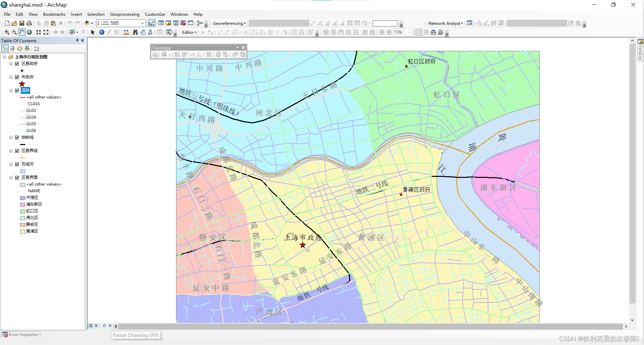Image resolution: width=644 pixels, height=345 pixels.
Task: Open the Measure tool
Action: pyautogui.click(x=126, y=32)
